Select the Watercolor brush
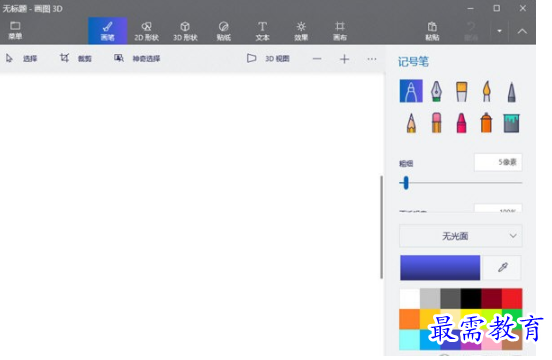The height and width of the screenshot is (360, 552). click(x=487, y=91)
